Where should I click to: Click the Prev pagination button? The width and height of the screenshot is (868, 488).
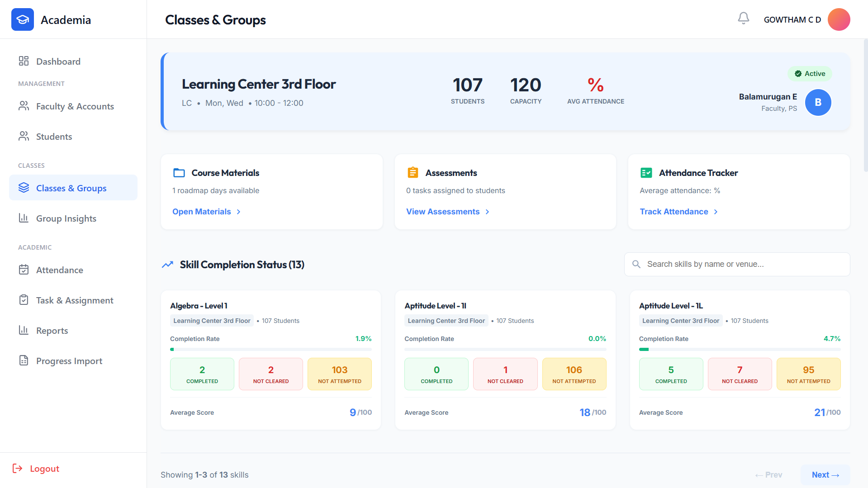pyautogui.click(x=768, y=475)
